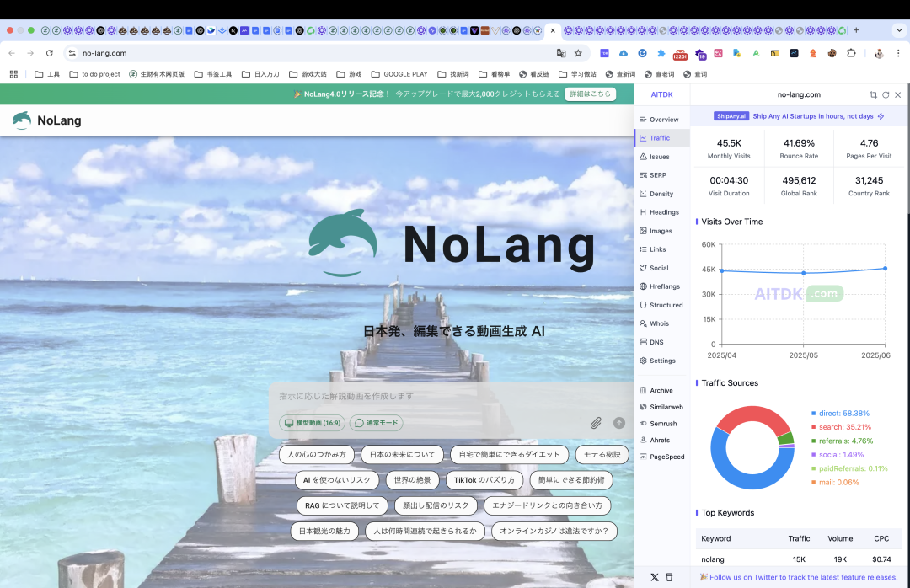Click the send arrow button
Image resolution: width=910 pixels, height=588 pixels.
(x=619, y=423)
